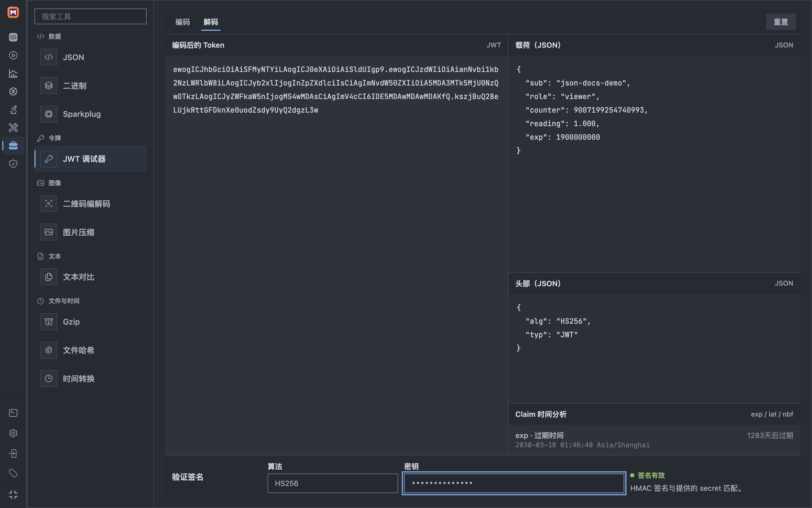Image resolution: width=812 pixels, height=508 pixels.
Task: Focus the 搜索工具 search field
Action: pyautogui.click(x=91, y=16)
